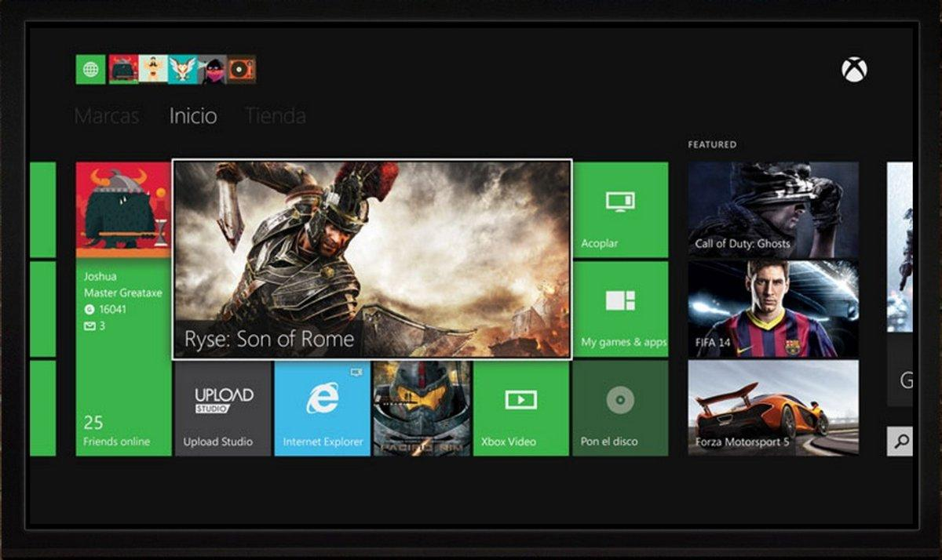Click the Master Greataxe title text

pyautogui.click(x=123, y=293)
